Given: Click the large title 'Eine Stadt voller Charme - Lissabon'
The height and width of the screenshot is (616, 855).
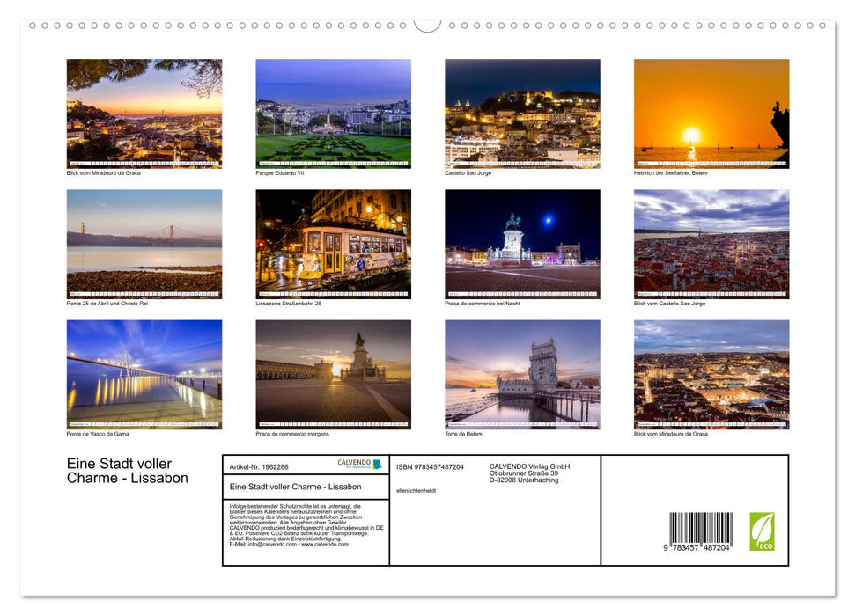Looking at the screenshot, I should [x=128, y=471].
